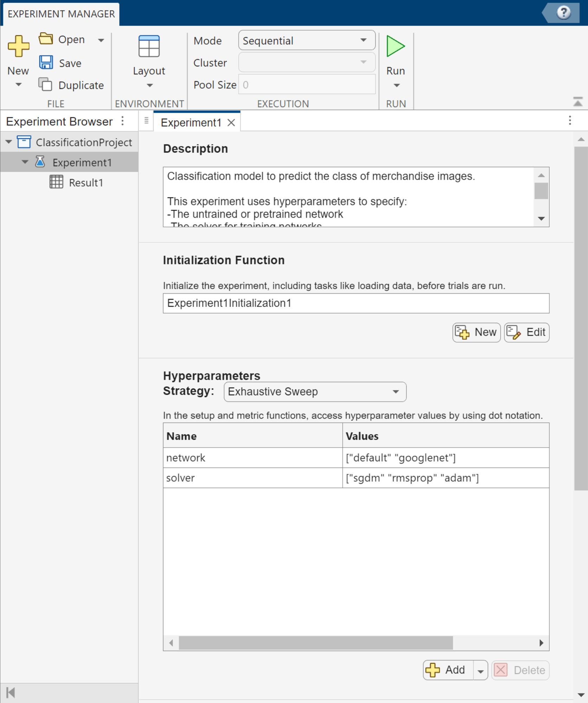Open the Mode dropdown showing Sequential

point(363,40)
